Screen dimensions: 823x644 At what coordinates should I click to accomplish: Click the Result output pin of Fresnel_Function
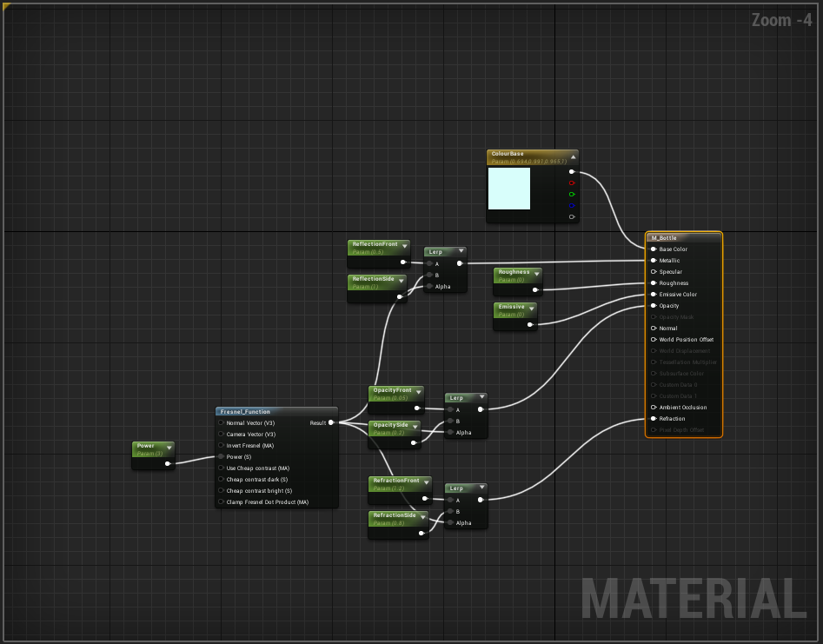pos(330,422)
